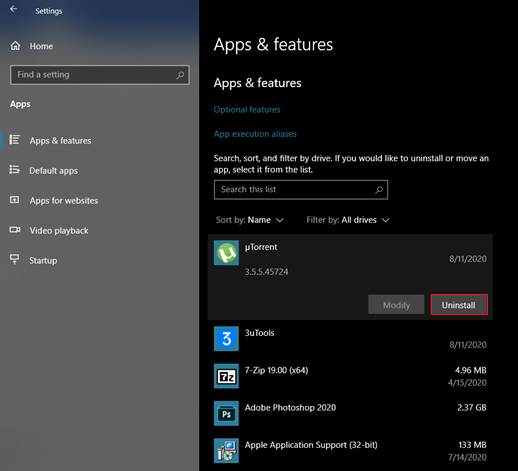Screen dimensions: 518x471
Task: Click the Default apps icon
Action: coord(14,170)
